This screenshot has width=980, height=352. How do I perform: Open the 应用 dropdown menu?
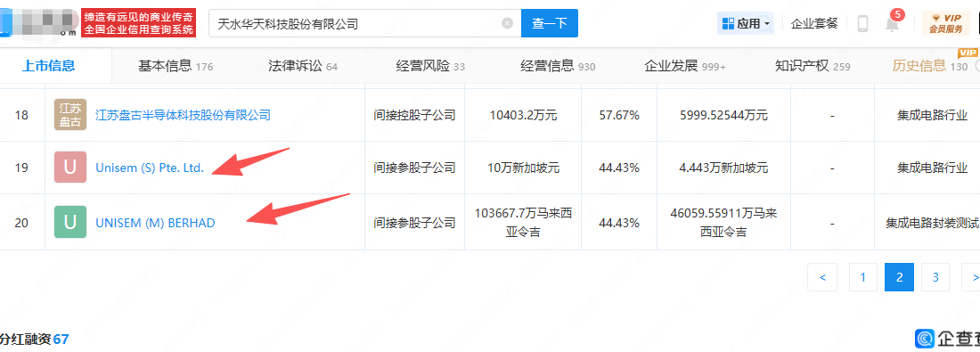746,24
